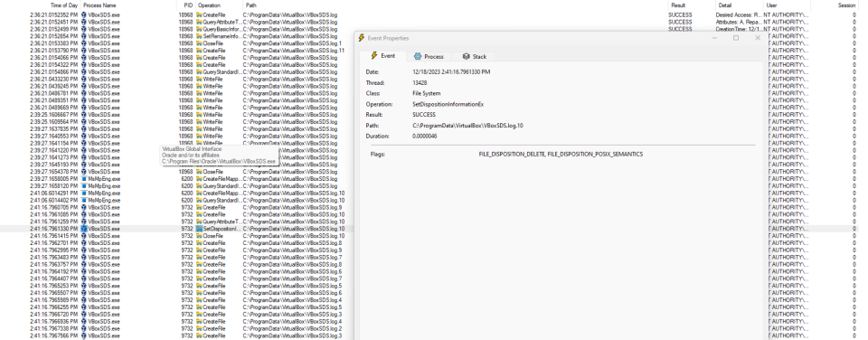Click MsMpEng.exe process icon at 2:39:27.1658005 PM
The width and height of the screenshot is (868, 340).
[84, 179]
